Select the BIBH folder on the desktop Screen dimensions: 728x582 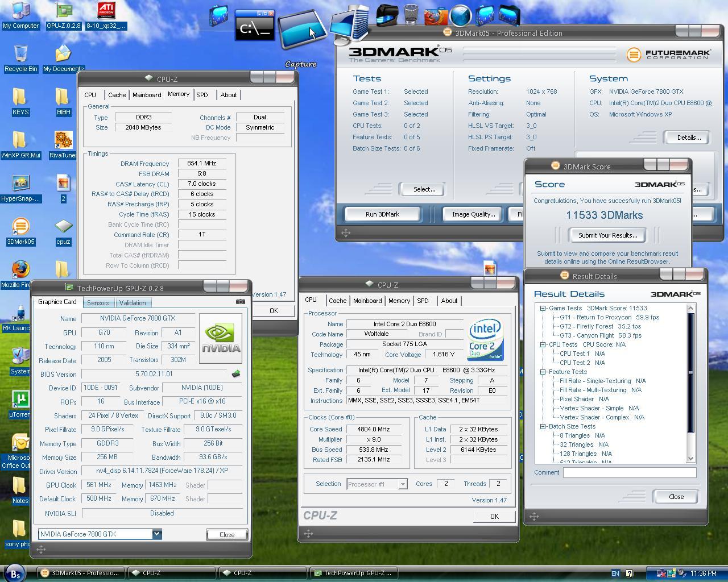click(63, 102)
